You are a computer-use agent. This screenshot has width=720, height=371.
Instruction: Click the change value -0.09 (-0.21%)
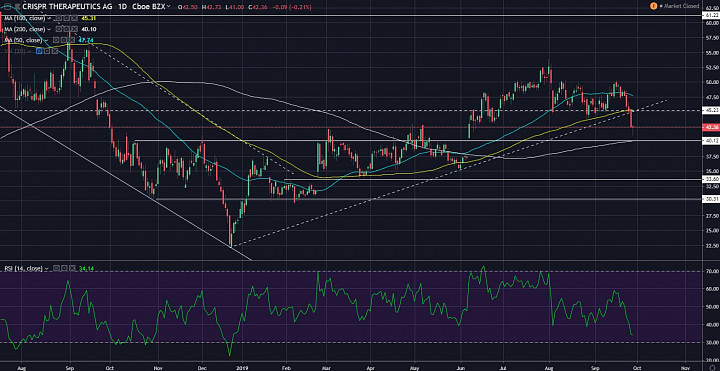[292, 7]
